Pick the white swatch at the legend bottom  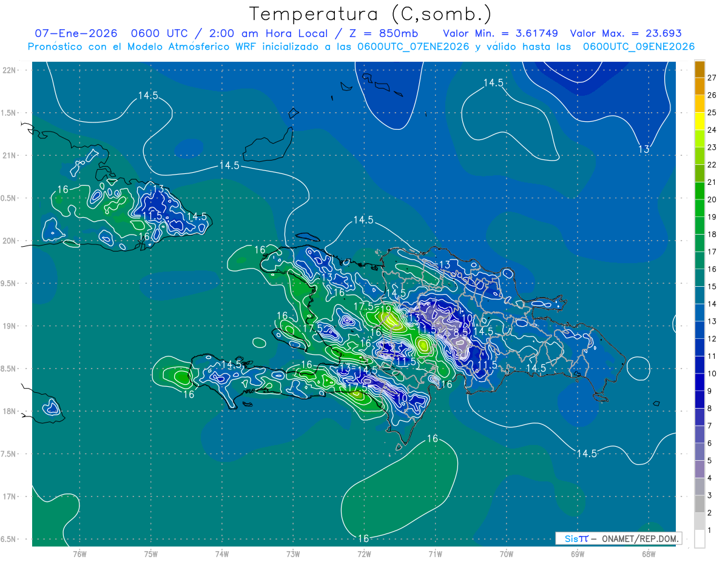click(699, 538)
